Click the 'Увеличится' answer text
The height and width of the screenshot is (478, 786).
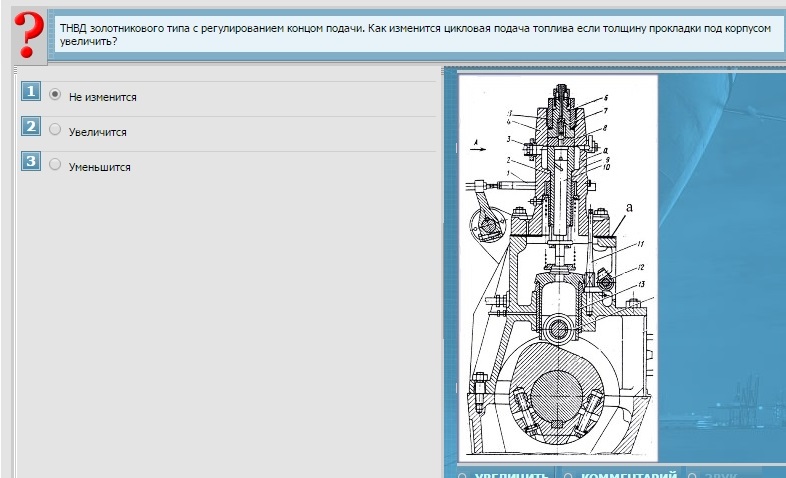98,132
